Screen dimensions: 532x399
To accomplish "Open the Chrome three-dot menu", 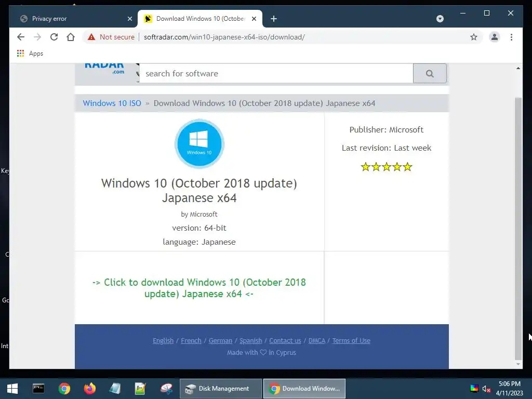I will [x=511, y=37].
